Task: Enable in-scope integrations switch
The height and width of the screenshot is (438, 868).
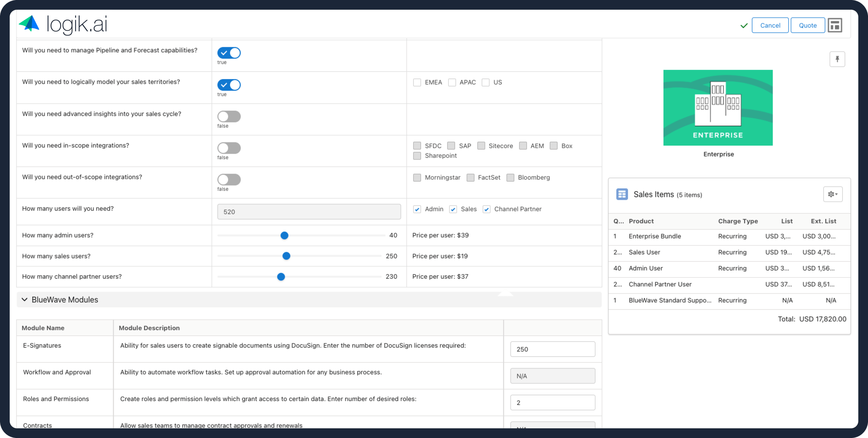Action: tap(229, 148)
